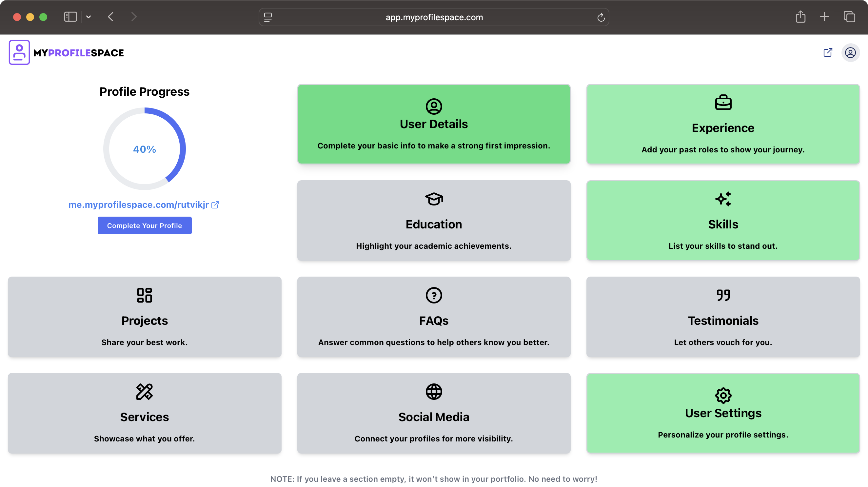Click the User Settings gear icon
The height and width of the screenshot is (487, 868).
click(x=723, y=395)
